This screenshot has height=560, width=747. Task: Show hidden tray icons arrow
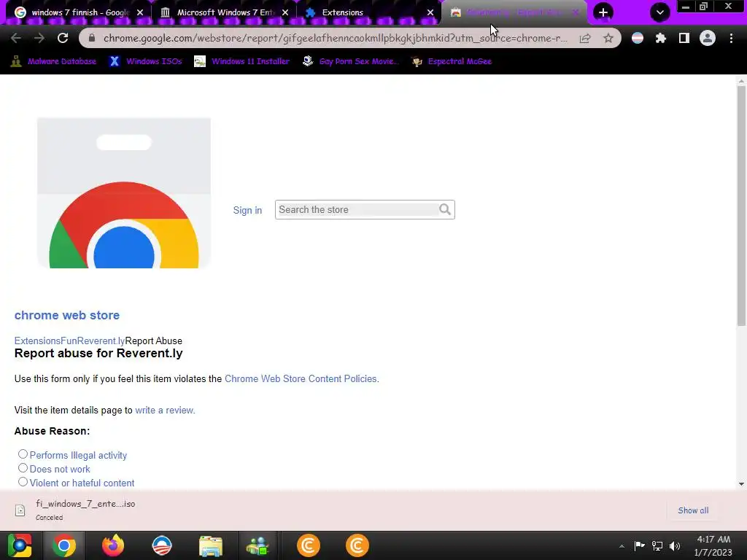point(622,546)
